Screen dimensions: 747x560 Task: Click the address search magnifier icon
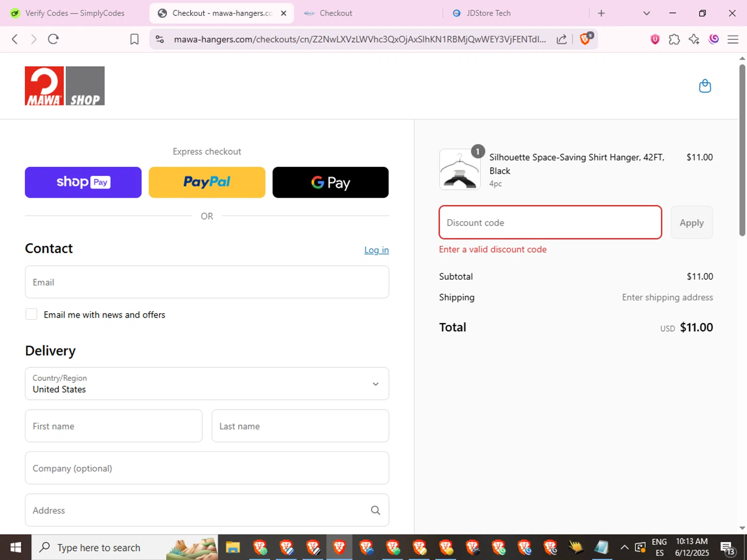coord(375,510)
